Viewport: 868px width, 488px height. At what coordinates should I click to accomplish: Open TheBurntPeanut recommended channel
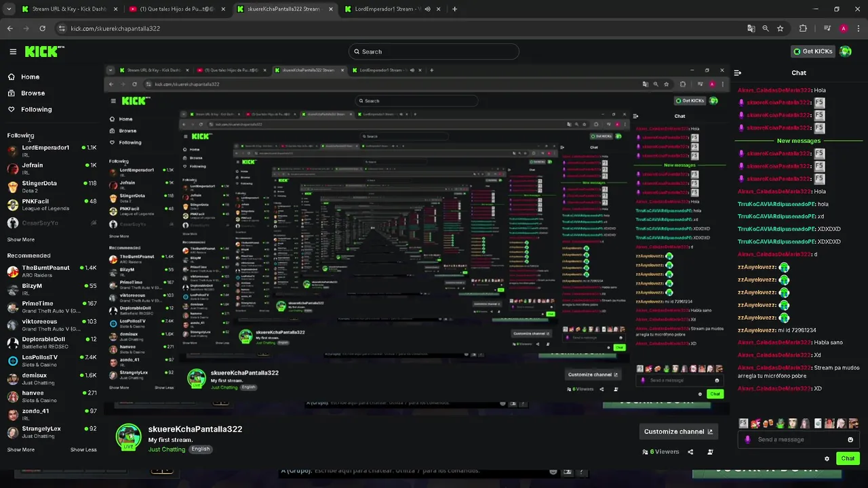(x=51, y=270)
